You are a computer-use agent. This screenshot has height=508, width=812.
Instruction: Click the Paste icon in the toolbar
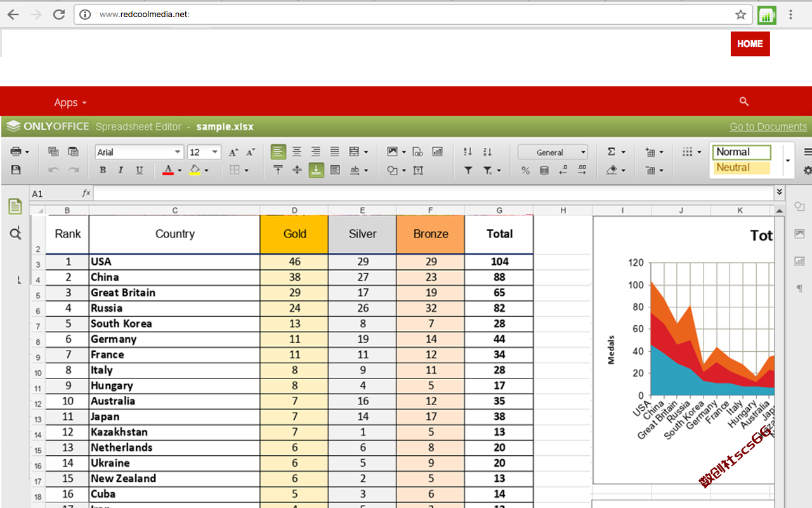click(74, 152)
